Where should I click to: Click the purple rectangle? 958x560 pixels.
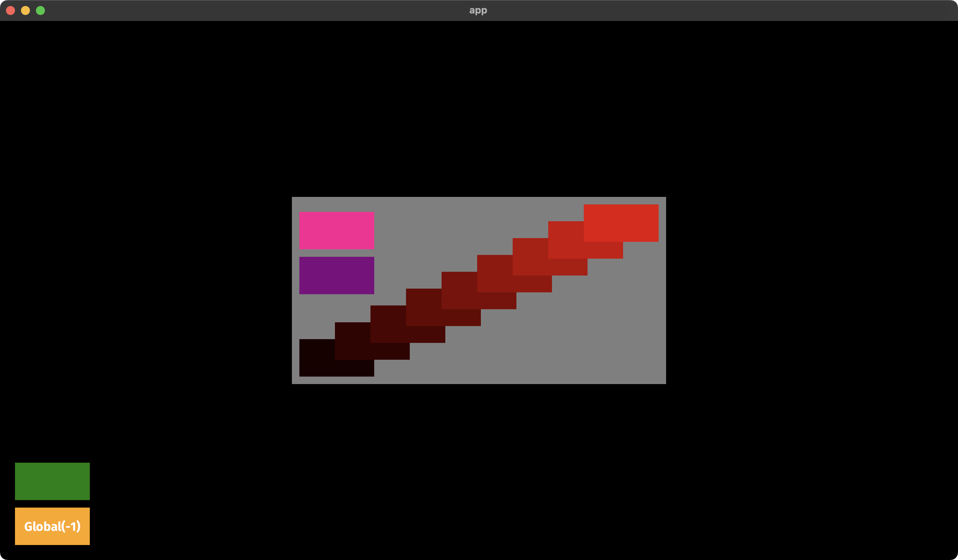336,275
